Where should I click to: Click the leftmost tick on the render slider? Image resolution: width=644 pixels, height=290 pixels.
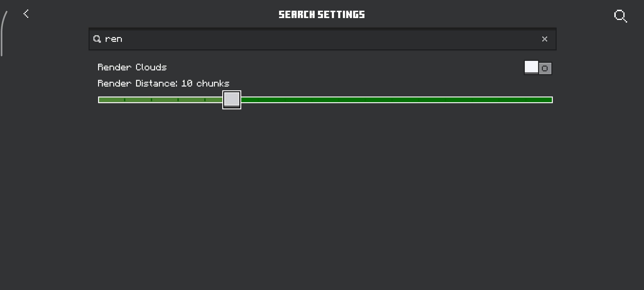click(x=124, y=100)
